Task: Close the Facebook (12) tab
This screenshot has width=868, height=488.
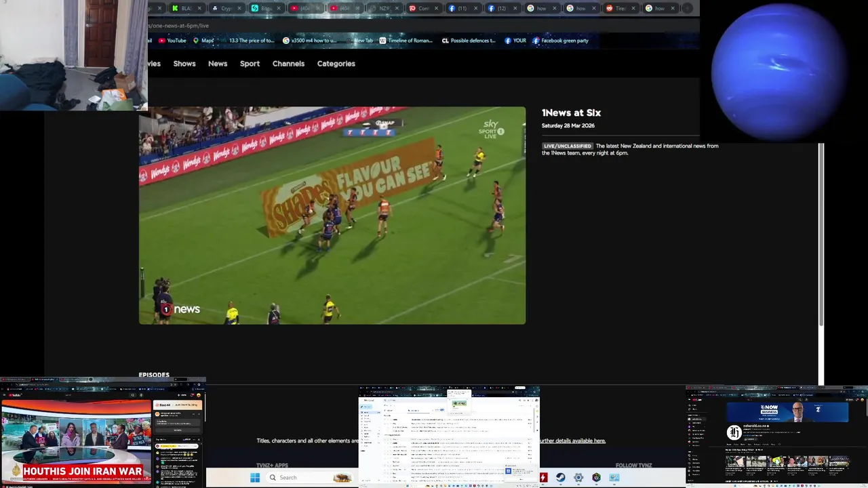Action: pos(515,8)
